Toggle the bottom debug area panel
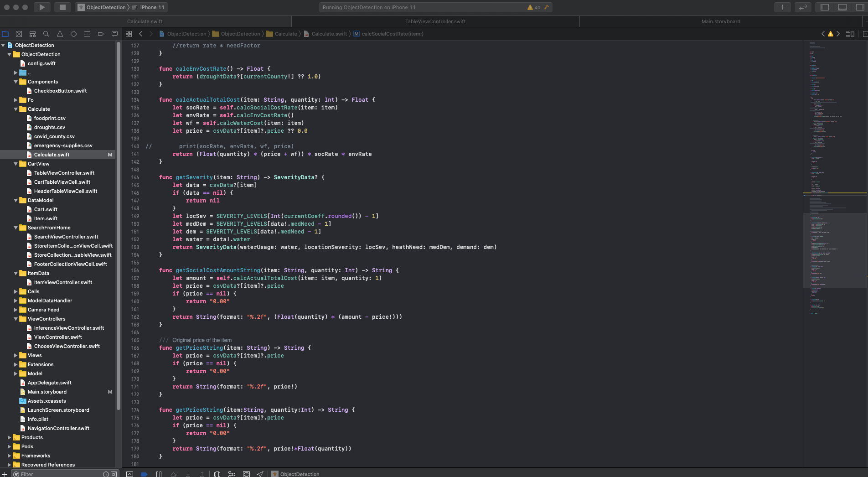Image resolution: width=868 pixels, height=477 pixels. pos(842,7)
